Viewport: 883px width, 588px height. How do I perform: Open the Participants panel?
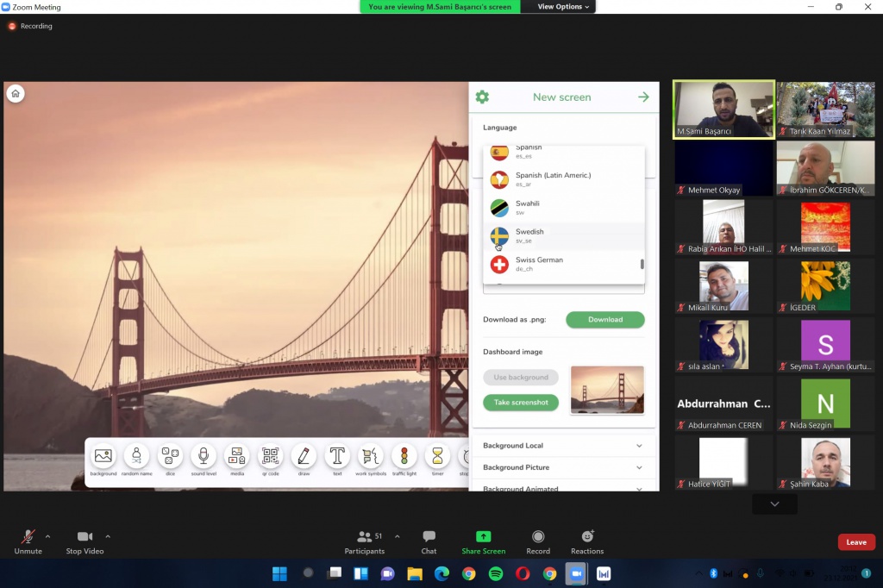365,541
